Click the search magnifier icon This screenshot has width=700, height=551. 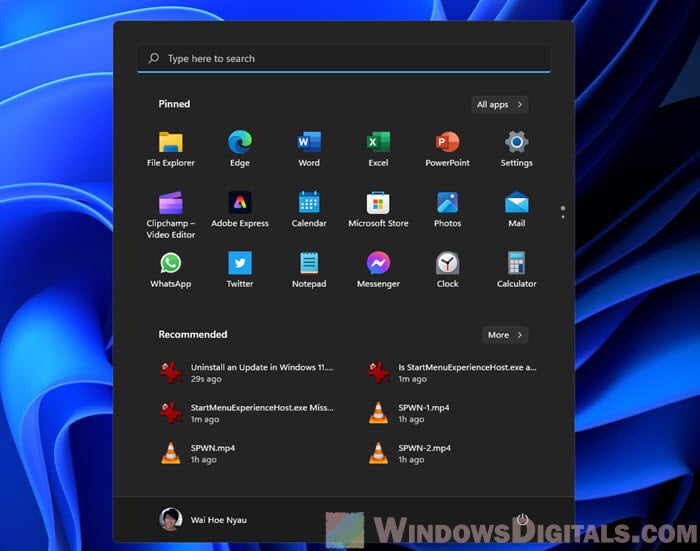[154, 58]
